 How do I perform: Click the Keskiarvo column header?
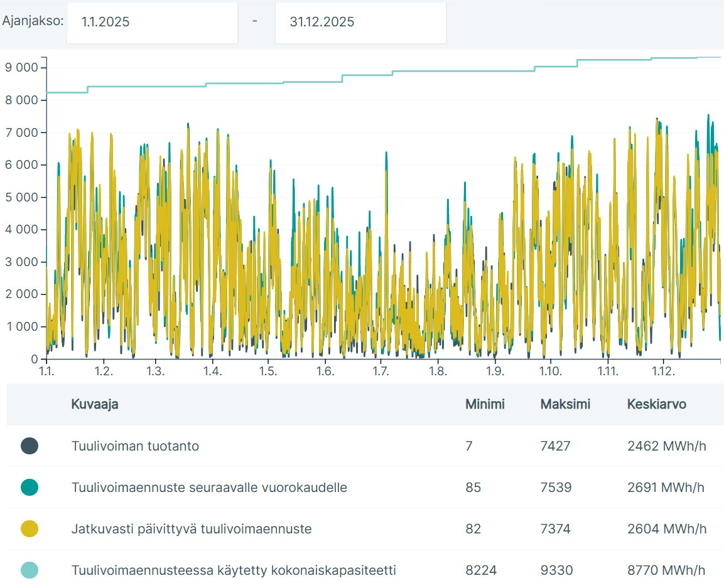[x=656, y=404]
